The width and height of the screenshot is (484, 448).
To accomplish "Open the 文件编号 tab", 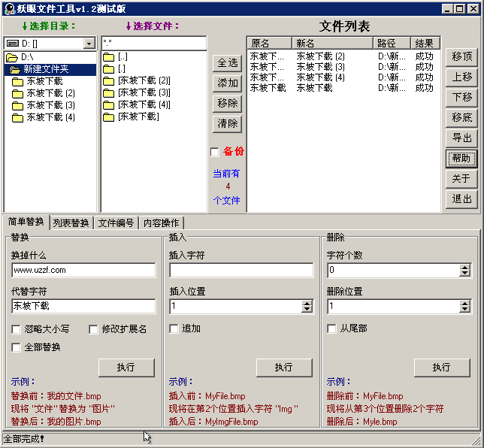I will (x=116, y=223).
